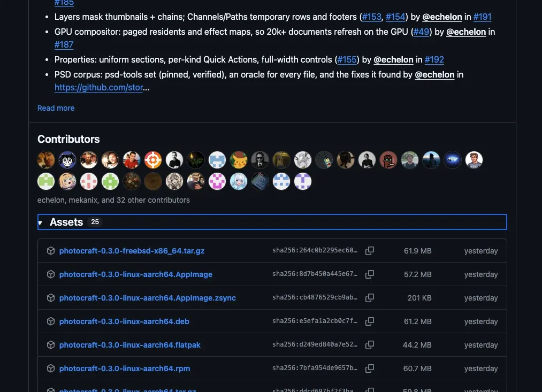Click package icon beside linux-aarch64.flatpak

(x=51, y=345)
